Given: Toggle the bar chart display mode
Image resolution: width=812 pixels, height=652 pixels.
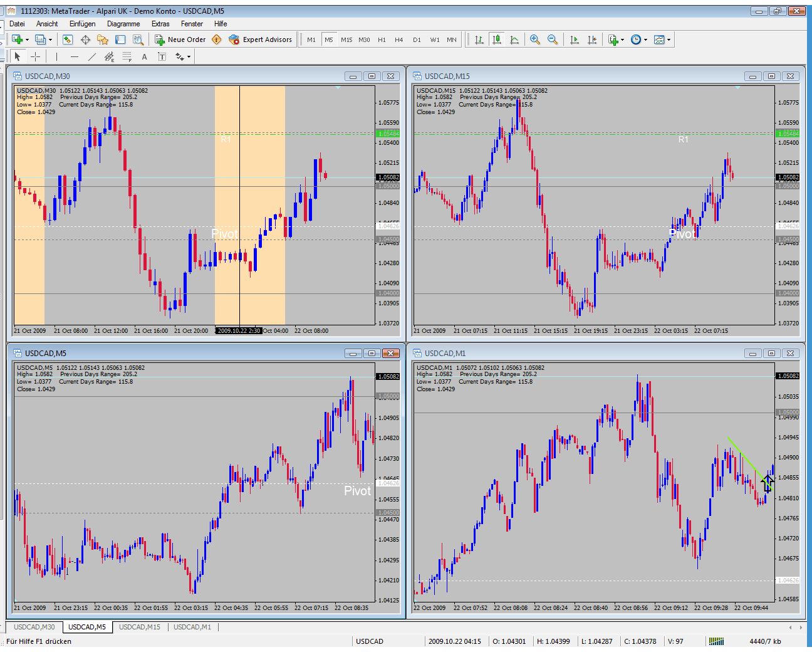Looking at the screenshot, I should [x=479, y=39].
